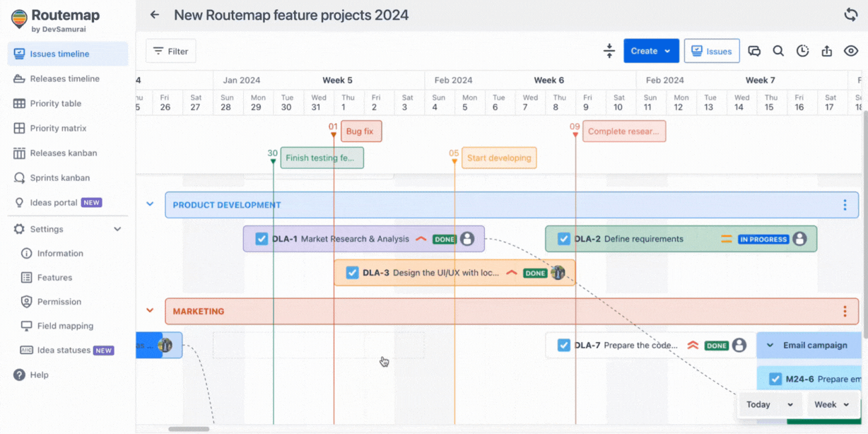Open the Create dropdown
The width and height of the screenshot is (868, 434).
point(651,51)
